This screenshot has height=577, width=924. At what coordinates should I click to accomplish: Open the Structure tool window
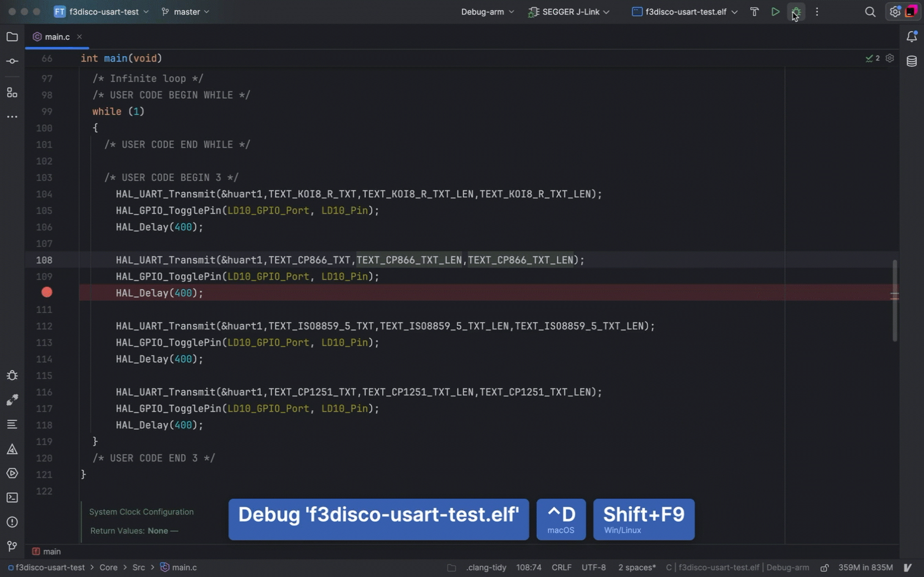click(x=12, y=92)
